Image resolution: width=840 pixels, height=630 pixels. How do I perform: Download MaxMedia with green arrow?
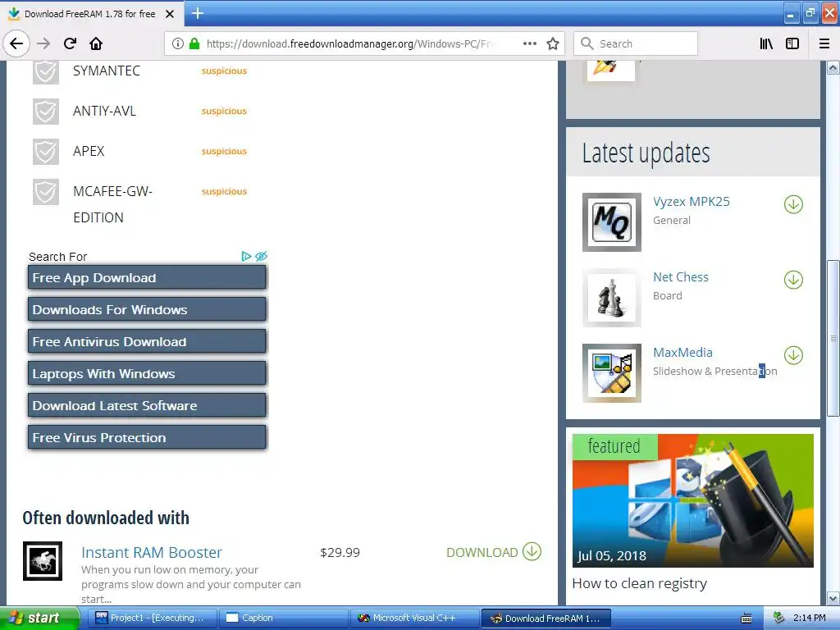pos(793,355)
